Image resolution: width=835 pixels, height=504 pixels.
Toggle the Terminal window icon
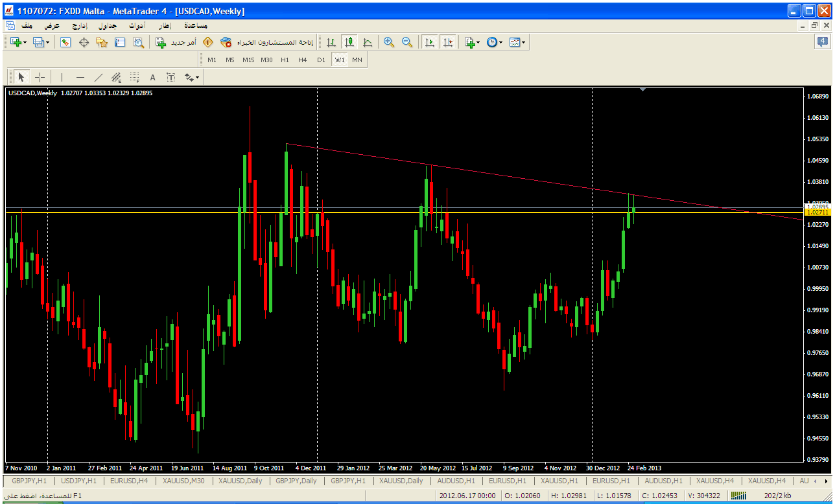[x=120, y=42]
